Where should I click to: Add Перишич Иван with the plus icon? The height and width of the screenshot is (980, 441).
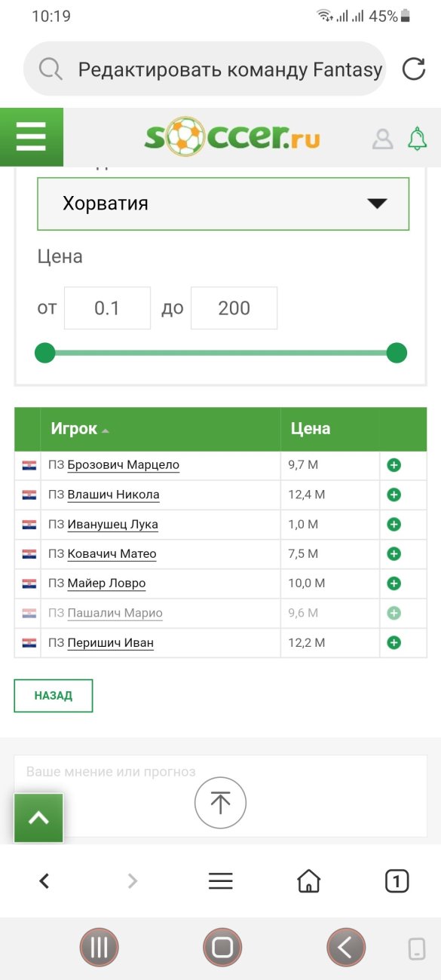coord(394,643)
